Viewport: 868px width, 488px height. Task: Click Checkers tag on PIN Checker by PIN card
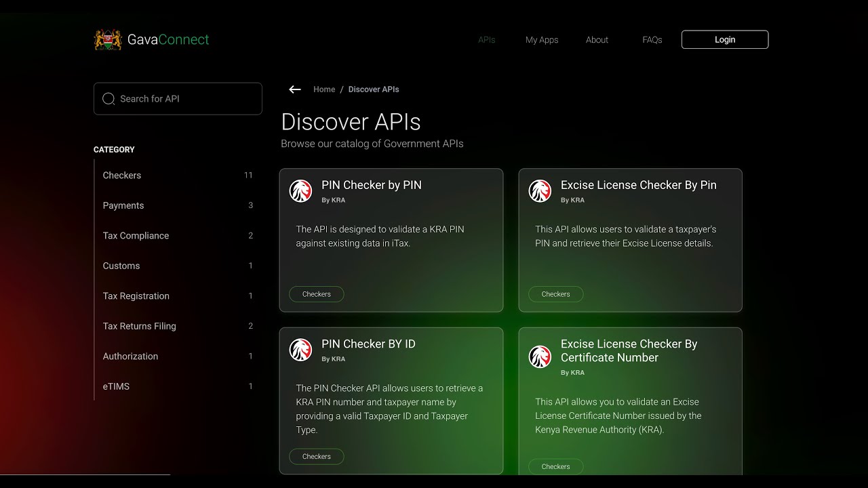point(317,294)
